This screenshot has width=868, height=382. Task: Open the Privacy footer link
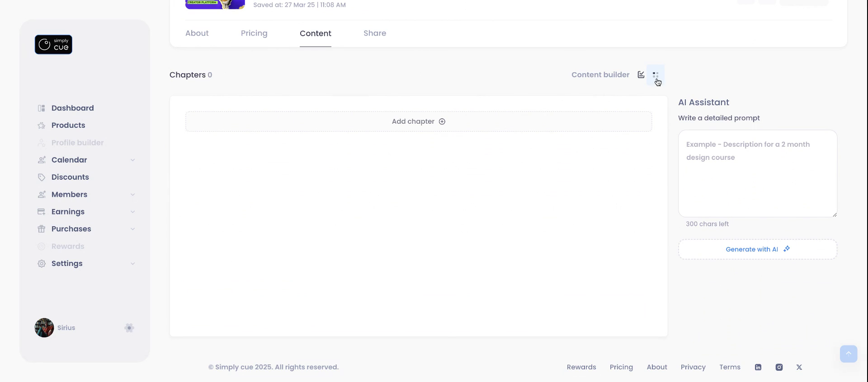click(693, 367)
